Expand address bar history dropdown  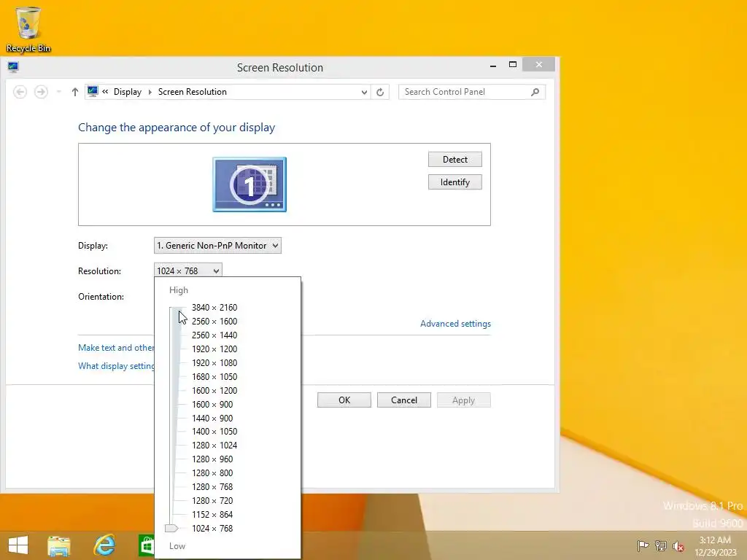pos(364,92)
